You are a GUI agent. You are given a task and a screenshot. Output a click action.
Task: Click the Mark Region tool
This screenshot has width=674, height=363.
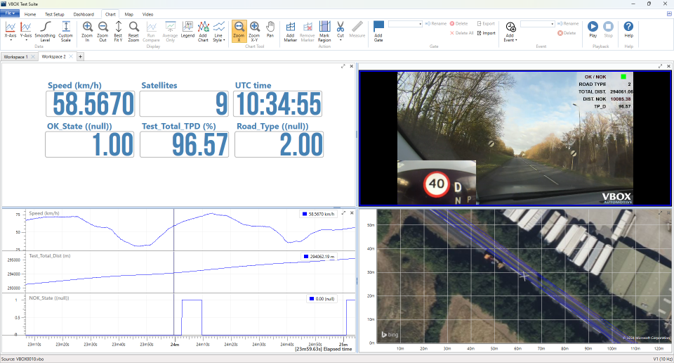tap(325, 31)
